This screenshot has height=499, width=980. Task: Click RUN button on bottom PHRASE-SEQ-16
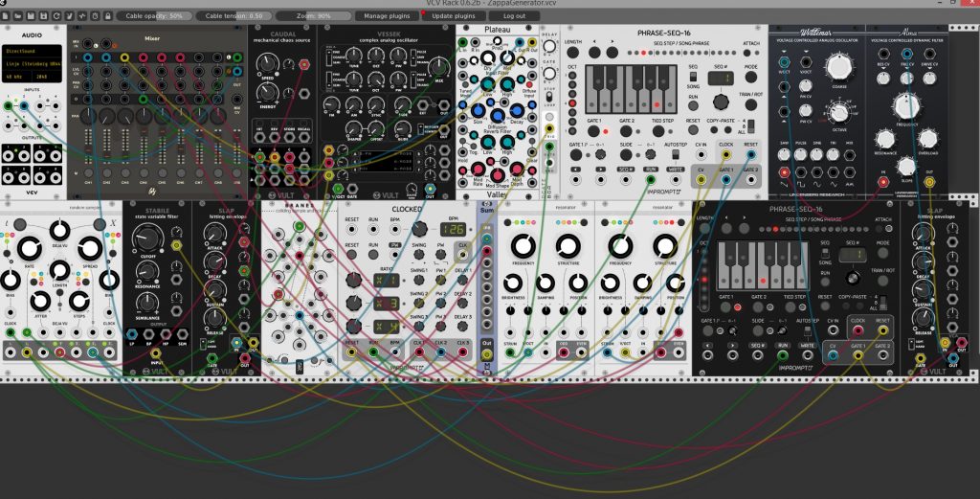pos(825,280)
